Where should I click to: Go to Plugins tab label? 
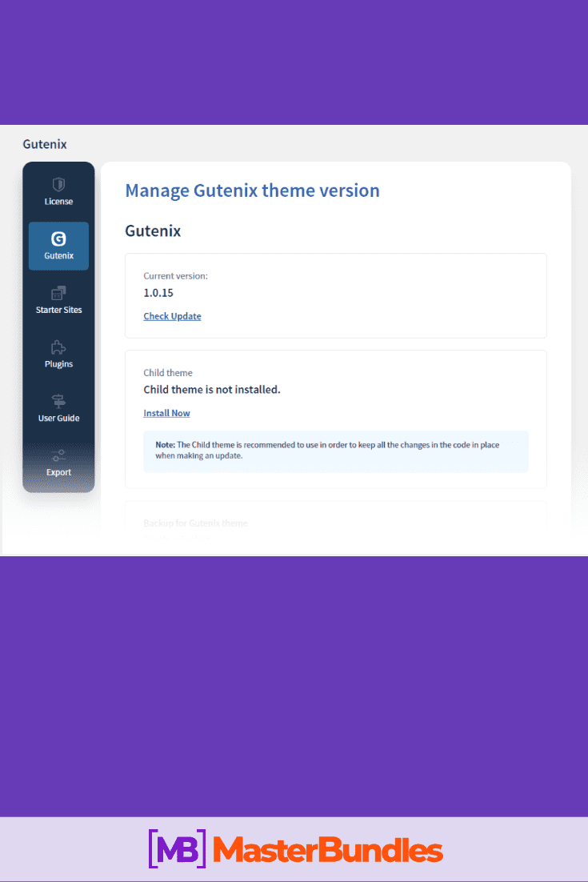58,364
